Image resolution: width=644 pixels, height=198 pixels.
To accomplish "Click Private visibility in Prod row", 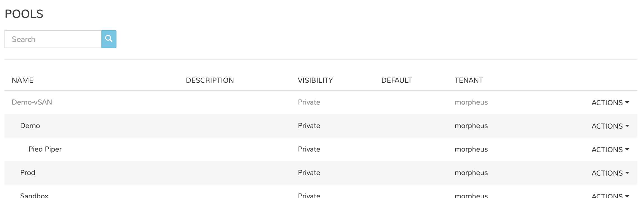I will tap(309, 173).
